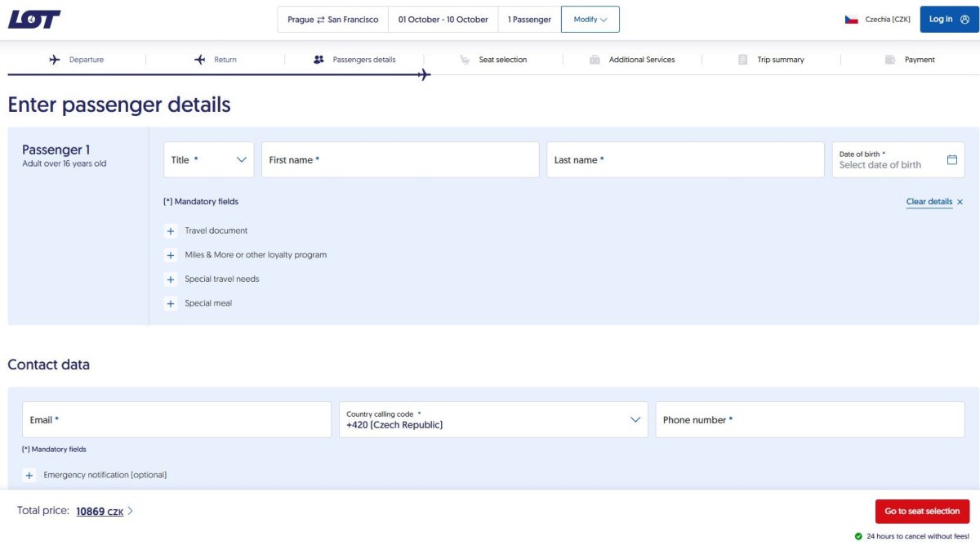Go to the Additional Services step
Image resolution: width=980 pixels, height=546 pixels.
[632, 60]
